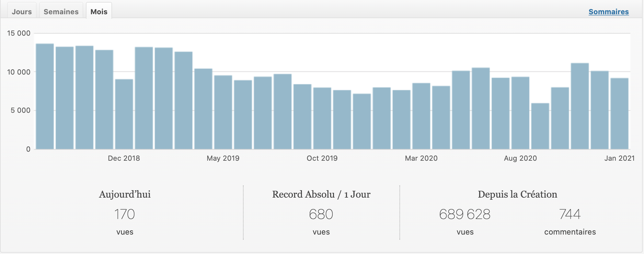The height and width of the screenshot is (254, 644).
Task: Click the Jan 2021 bar
Action: tap(619, 113)
